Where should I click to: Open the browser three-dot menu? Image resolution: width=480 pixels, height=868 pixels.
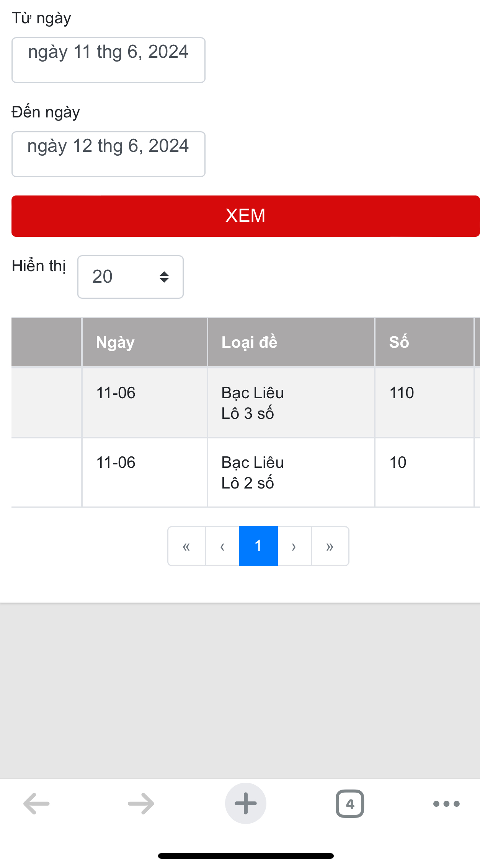pyautogui.click(x=446, y=803)
